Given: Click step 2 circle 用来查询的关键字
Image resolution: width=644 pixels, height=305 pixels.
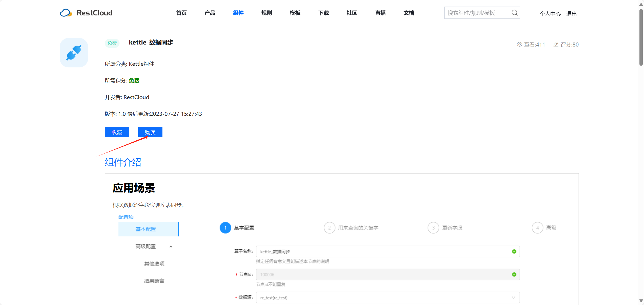Looking at the screenshot, I should click(x=329, y=228).
